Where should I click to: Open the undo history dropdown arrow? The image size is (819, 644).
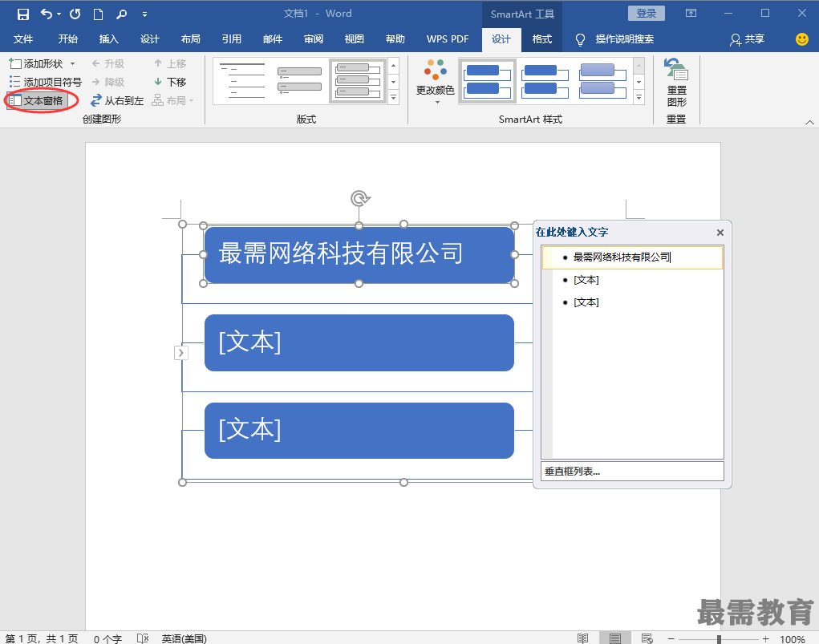[x=59, y=14]
